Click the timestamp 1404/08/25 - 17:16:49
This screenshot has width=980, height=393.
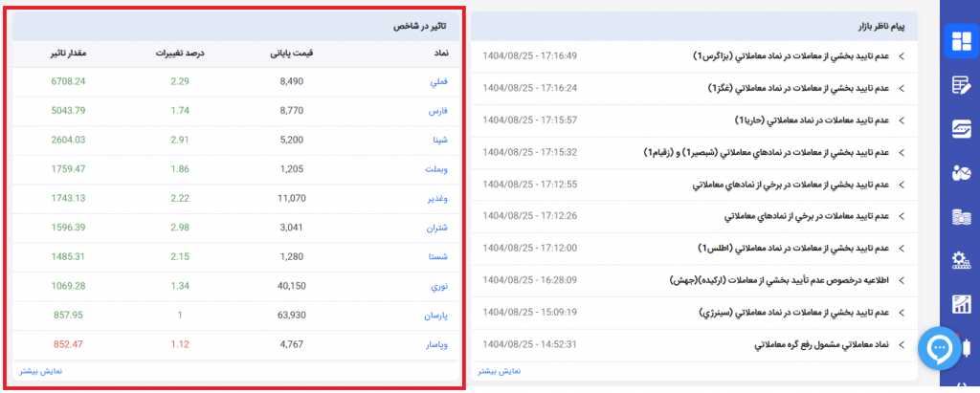(529, 55)
